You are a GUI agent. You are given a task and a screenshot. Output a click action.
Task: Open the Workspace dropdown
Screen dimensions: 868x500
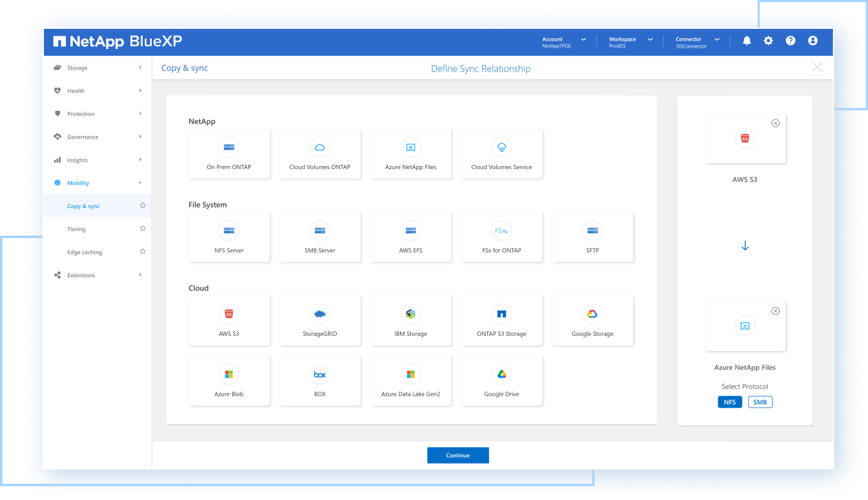click(x=630, y=42)
